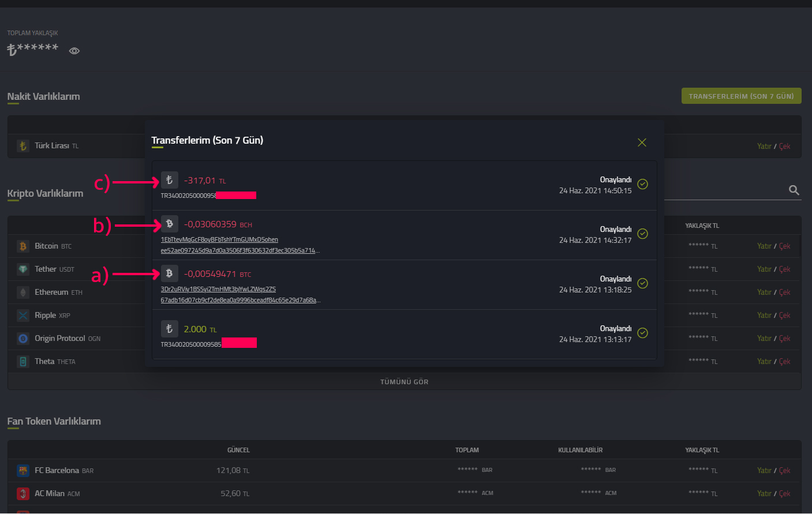Select FC Barcelona fan token icon

click(23, 471)
